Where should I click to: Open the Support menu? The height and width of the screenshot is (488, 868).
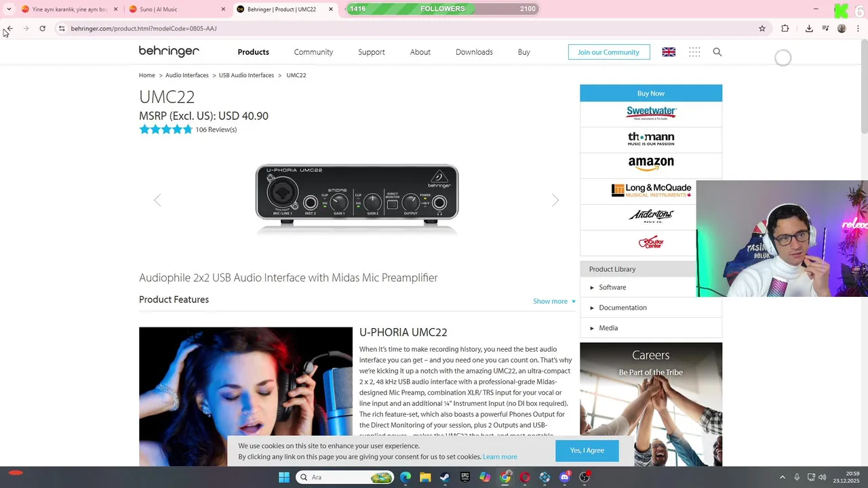tap(371, 52)
